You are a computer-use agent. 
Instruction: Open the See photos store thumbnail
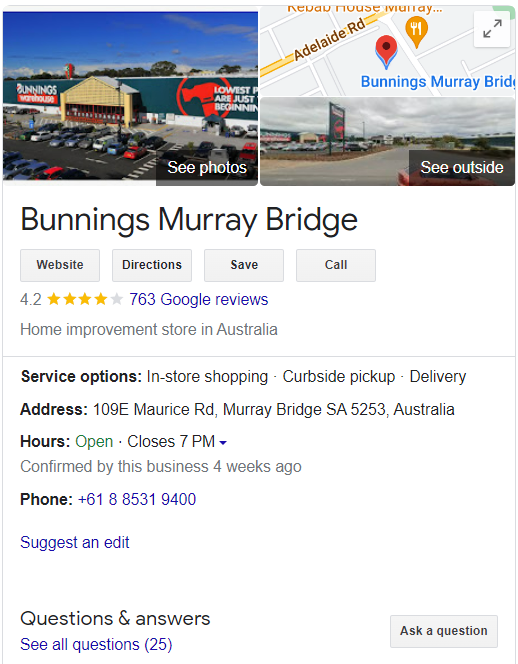click(x=130, y=98)
